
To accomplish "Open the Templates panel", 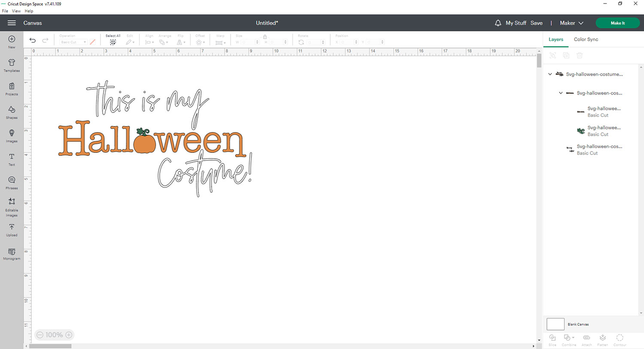I will tap(12, 65).
